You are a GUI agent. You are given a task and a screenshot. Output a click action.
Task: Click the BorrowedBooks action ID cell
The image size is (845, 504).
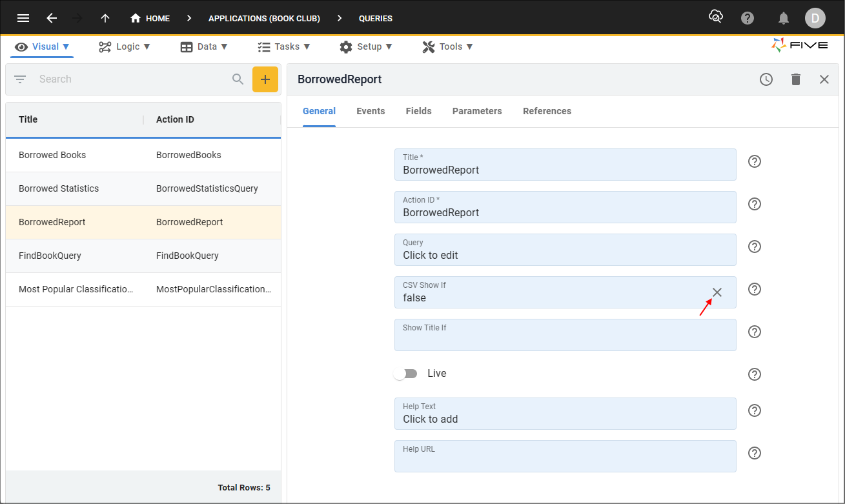[x=188, y=155]
